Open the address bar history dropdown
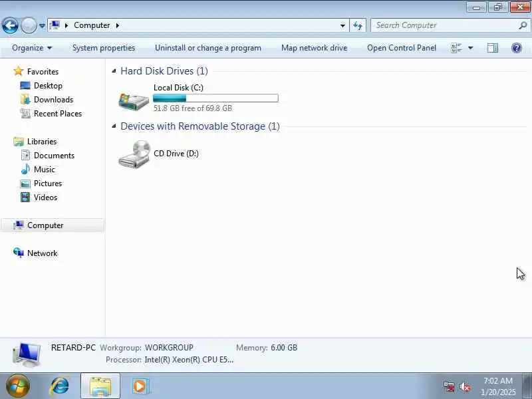 coord(342,25)
